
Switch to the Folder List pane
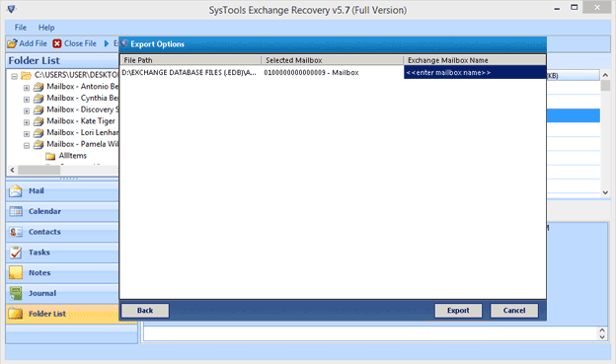pyautogui.click(x=62, y=314)
